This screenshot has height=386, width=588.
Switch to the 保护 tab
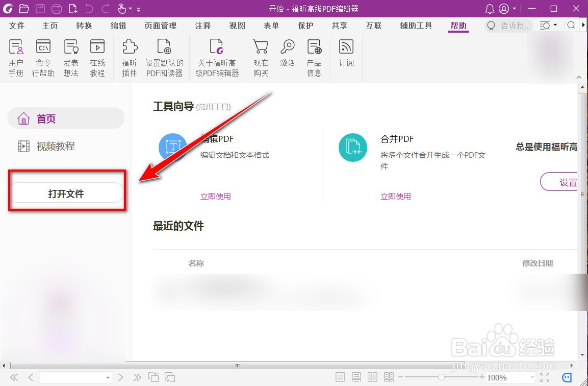tap(305, 26)
